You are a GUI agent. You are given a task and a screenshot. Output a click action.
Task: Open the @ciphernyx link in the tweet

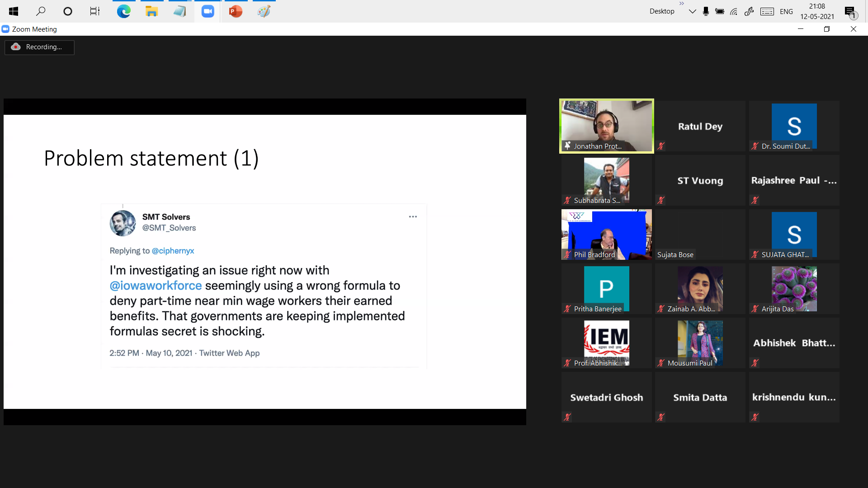pyautogui.click(x=173, y=251)
